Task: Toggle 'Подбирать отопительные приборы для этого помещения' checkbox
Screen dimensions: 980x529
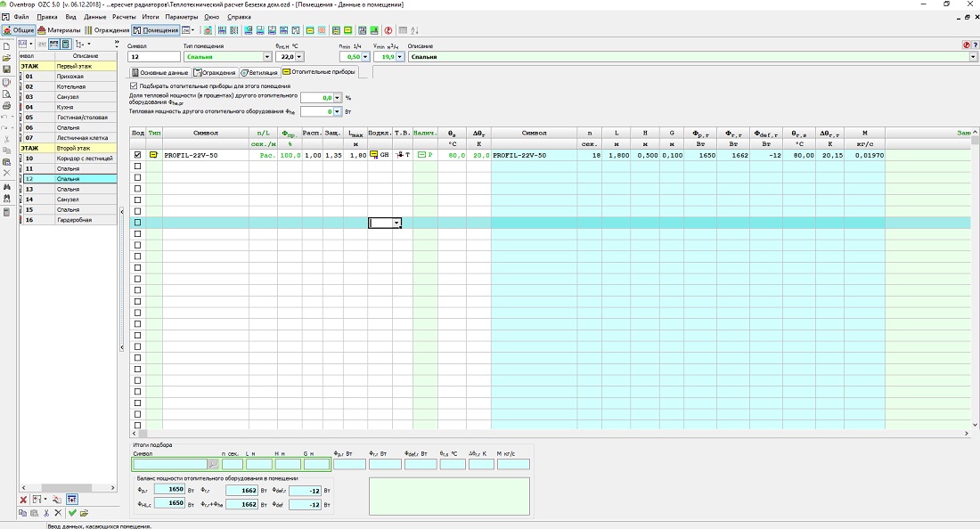Action: coord(134,85)
